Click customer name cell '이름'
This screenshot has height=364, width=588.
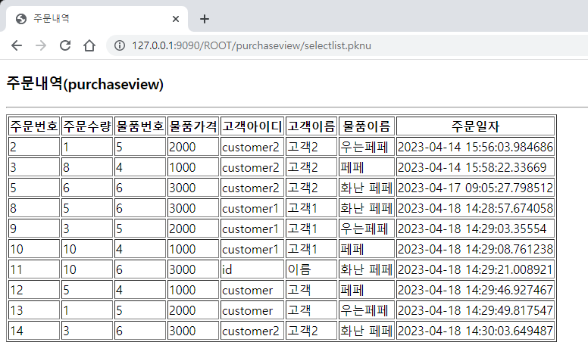point(311,269)
